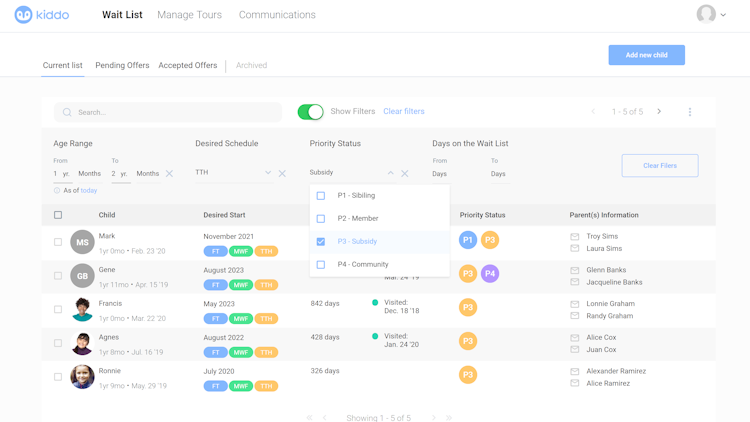Click Agnes's photo thumbnail
This screenshot has width=750, height=422.
(x=82, y=343)
